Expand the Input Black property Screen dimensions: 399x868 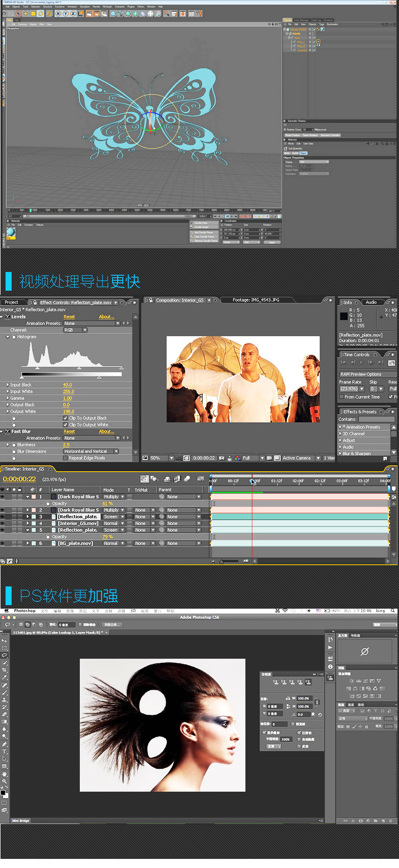8,385
